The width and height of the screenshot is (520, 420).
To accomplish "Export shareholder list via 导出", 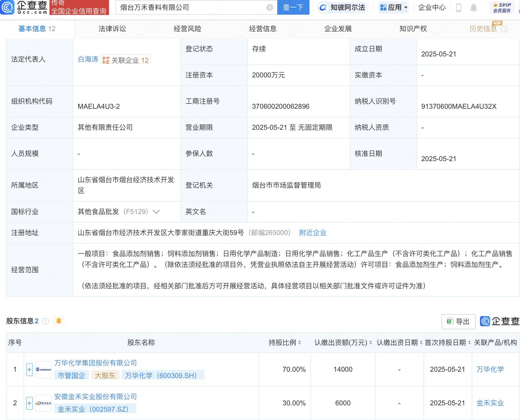I will [458, 322].
